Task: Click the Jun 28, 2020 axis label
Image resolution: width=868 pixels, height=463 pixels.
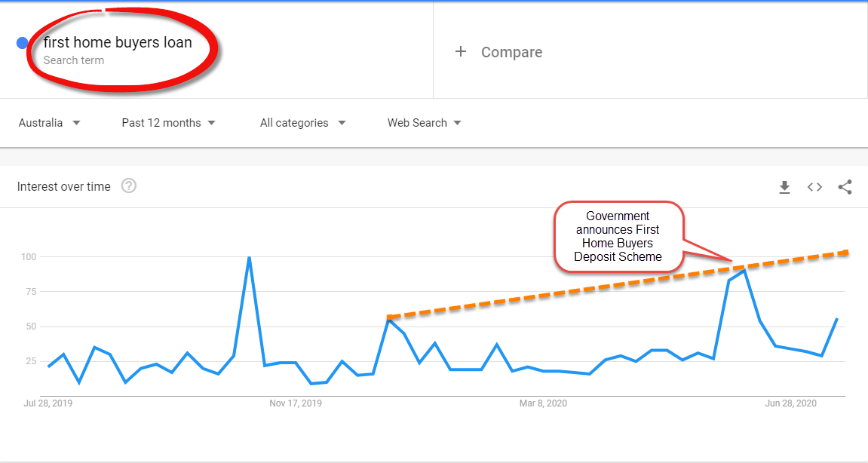Action: 791,403
